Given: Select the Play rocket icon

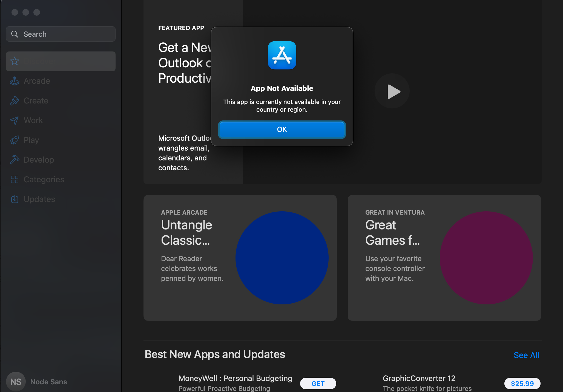Looking at the screenshot, I should coord(15,140).
